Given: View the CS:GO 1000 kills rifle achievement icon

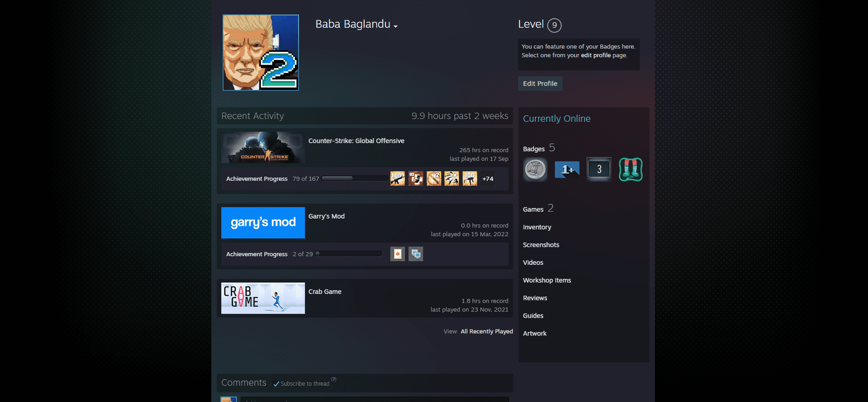Looking at the screenshot, I should (398, 179).
